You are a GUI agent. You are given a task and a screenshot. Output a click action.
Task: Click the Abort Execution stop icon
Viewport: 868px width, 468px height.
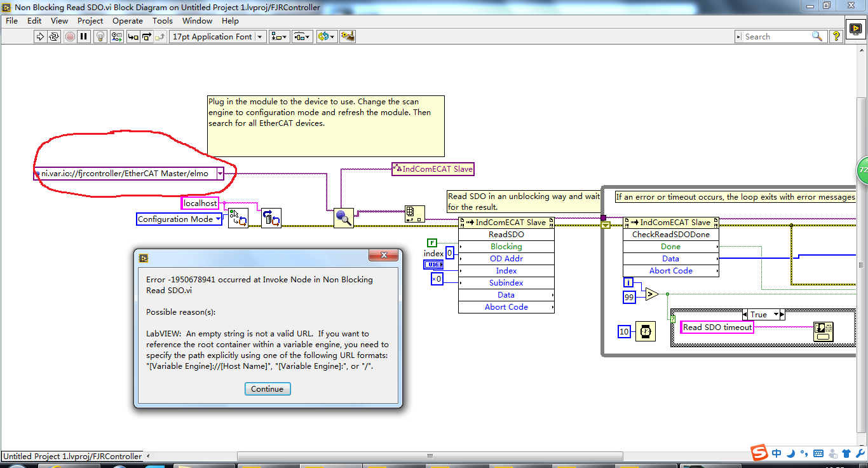click(x=70, y=37)
